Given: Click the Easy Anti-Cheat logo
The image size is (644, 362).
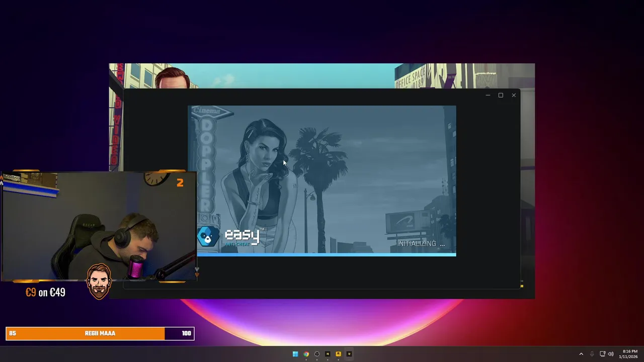Looking at the screenshot, I should pyautogui.click(x=230, y=236).
